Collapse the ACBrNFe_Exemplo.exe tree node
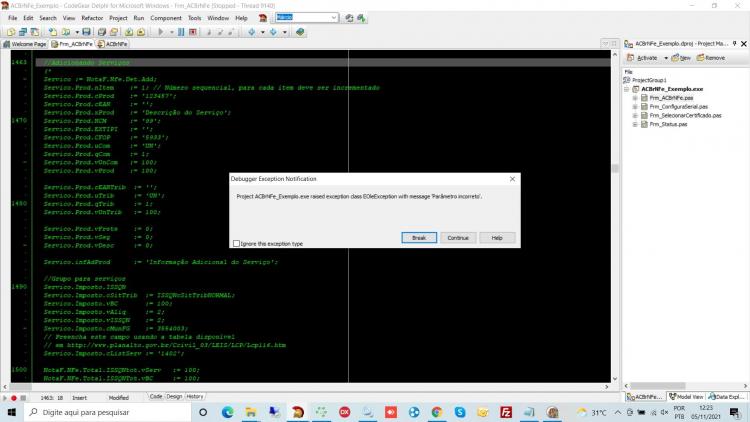The image size is (750, 422). (626, 89)
